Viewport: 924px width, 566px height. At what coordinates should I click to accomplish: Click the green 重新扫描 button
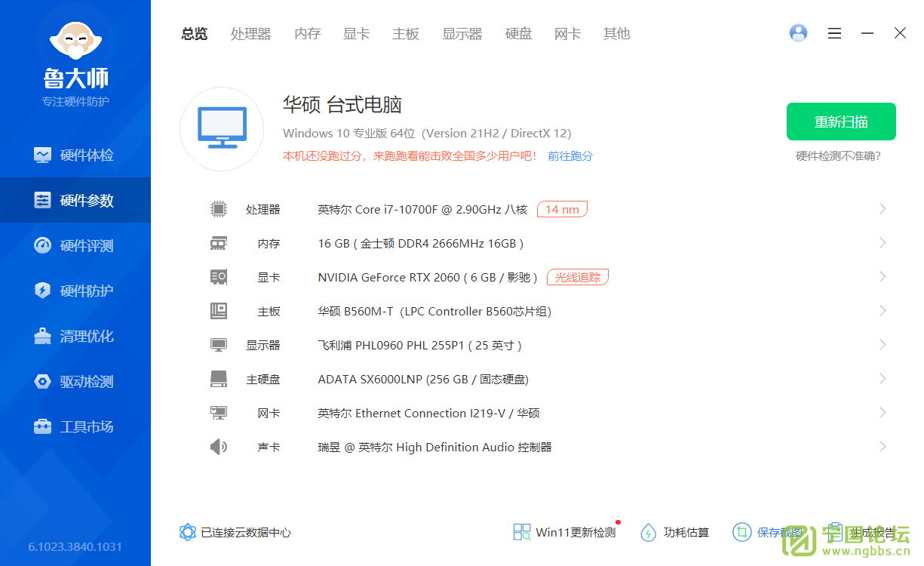pos(841,122)
